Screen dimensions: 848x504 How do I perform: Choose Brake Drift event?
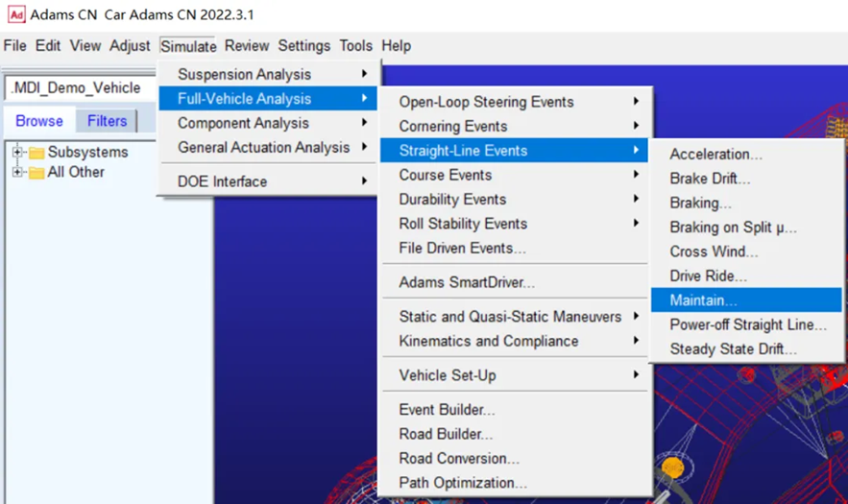pos(747,179)
